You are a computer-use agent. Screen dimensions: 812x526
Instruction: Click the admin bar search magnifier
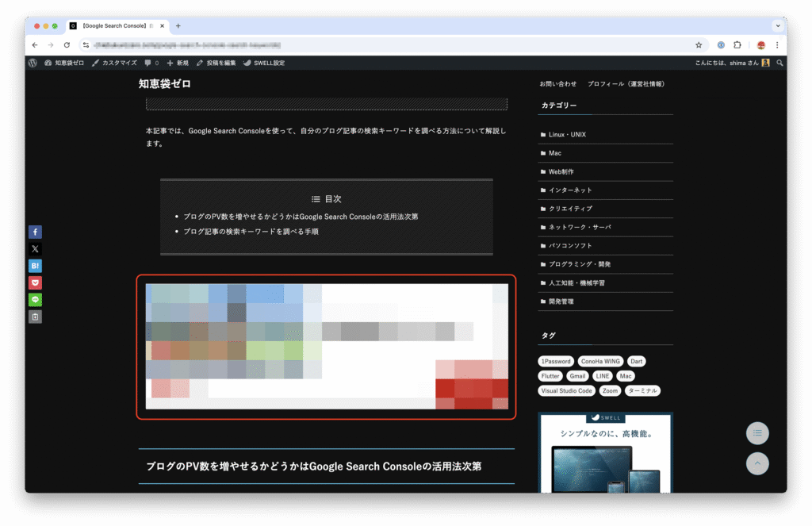click(779, 63)
